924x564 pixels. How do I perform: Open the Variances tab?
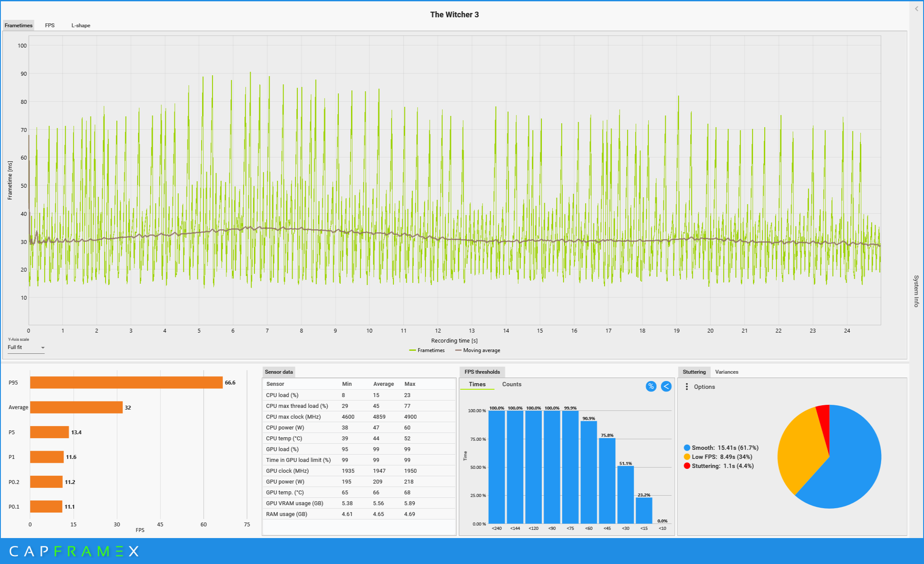pyautogui.click(x=726, y=372)
